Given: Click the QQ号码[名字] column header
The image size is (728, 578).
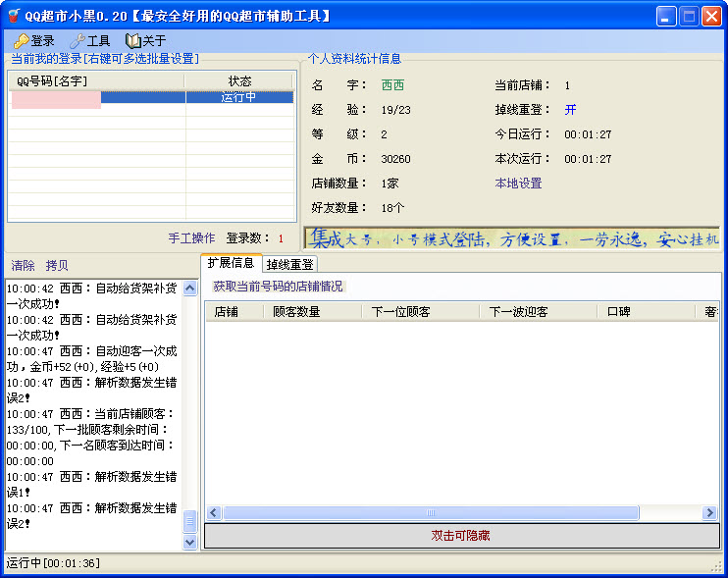Looking at the screenshot, I should 97,81.
